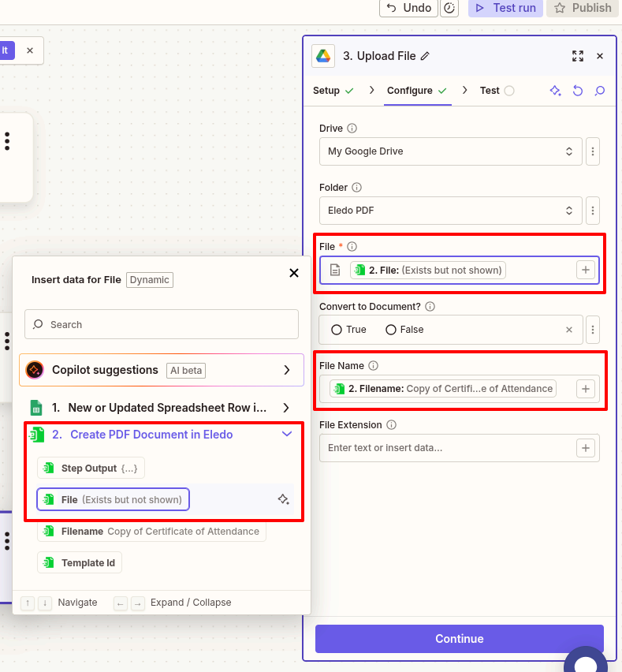Collapse Create PDF Document in Eledo step

tap(162, 435)
